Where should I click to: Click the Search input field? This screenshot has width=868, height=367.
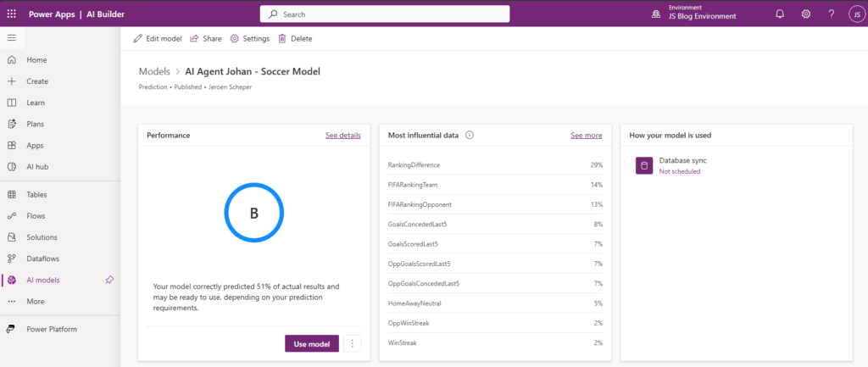[x=385, y=14]
